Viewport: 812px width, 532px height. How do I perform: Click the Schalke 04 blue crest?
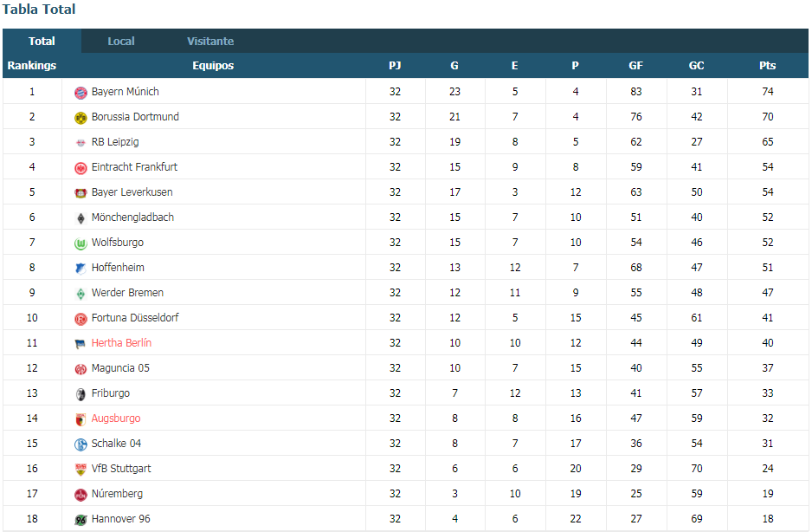click(81, 444)
